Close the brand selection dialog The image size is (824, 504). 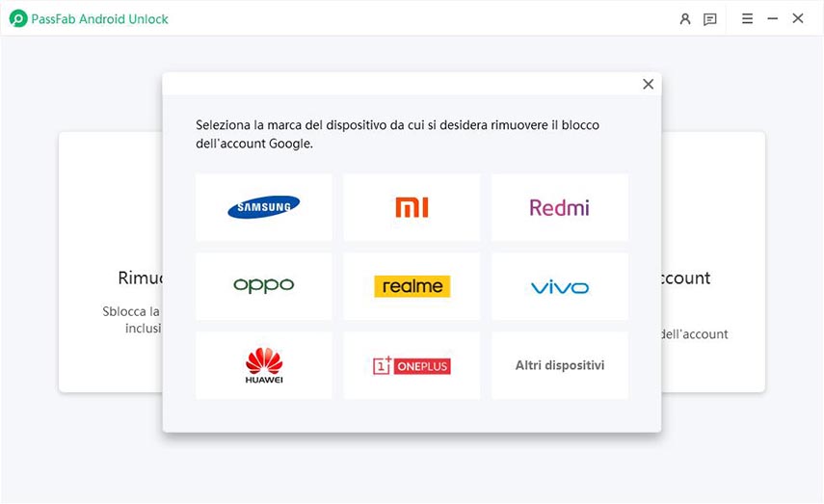(648, 84)
